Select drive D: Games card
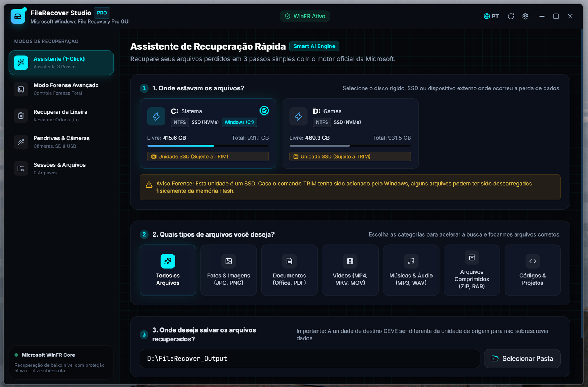The height and width of the screenshot is (387, 588). coord(350,134)
